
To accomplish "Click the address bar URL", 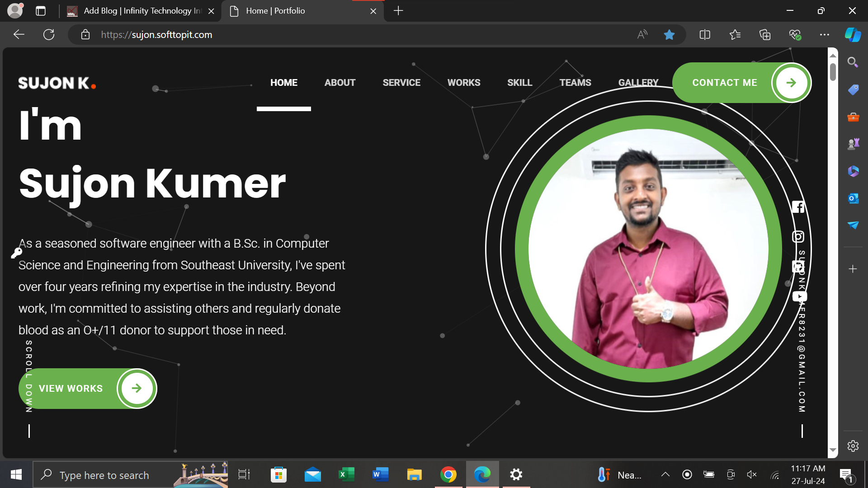I will [156, 35].
